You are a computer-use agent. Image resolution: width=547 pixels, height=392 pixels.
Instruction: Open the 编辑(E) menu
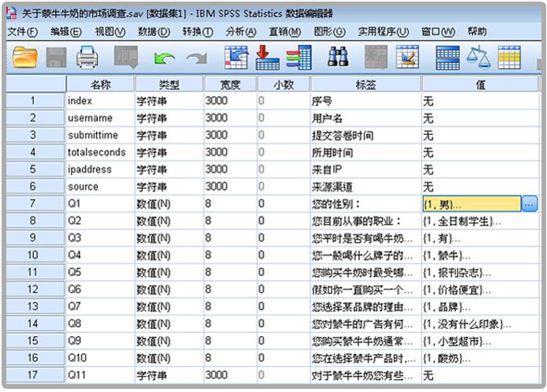coord(66,32)
